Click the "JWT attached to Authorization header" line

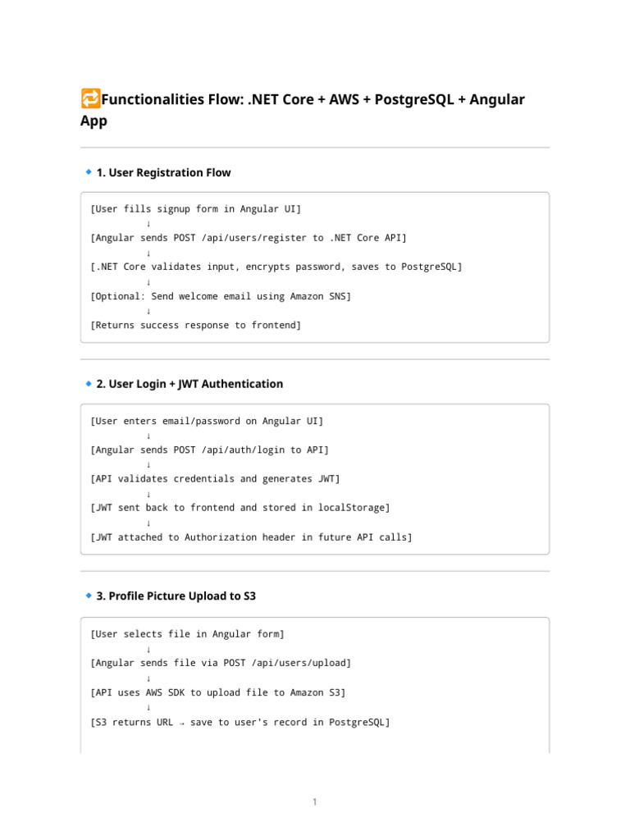point(252,537)
